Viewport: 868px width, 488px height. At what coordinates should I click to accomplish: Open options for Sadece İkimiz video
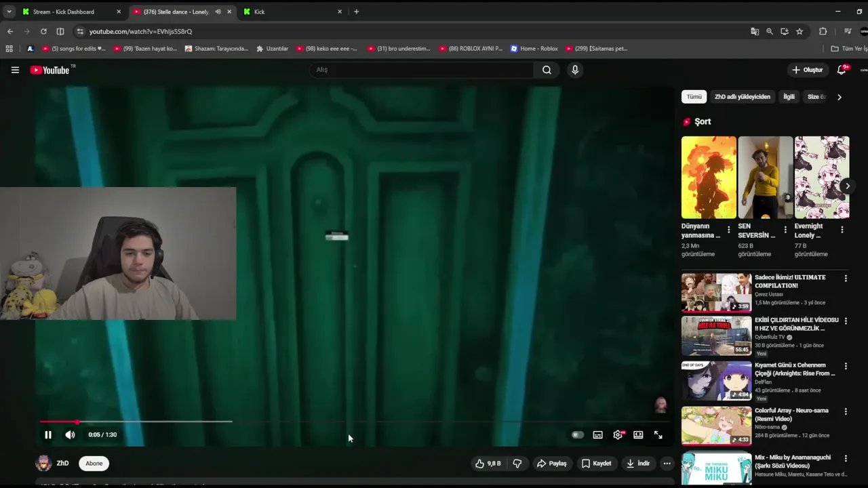coord(846,278)
